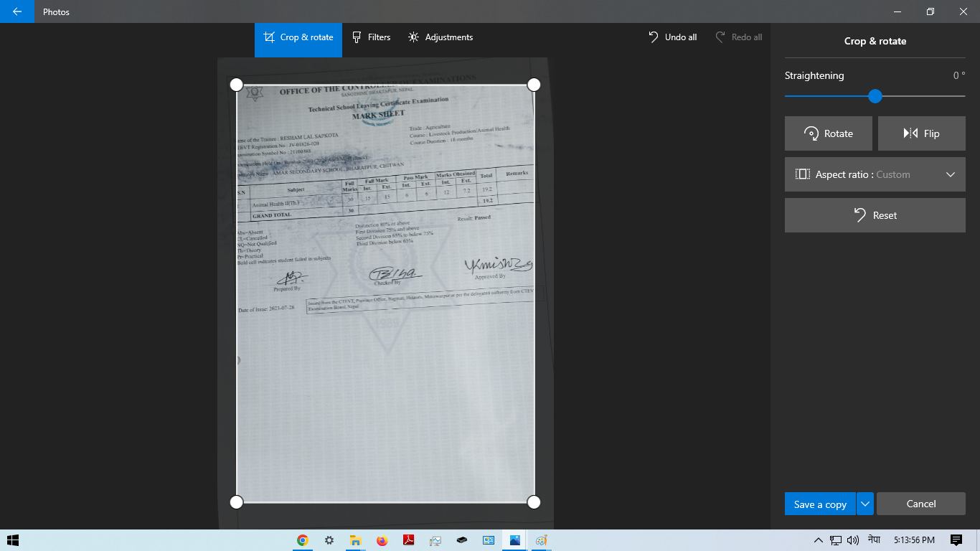Image resolution: width=980 pixels, height=551 pixels.
Task: Click the mark sheet image inside the crop area
Action: (385, 293)
